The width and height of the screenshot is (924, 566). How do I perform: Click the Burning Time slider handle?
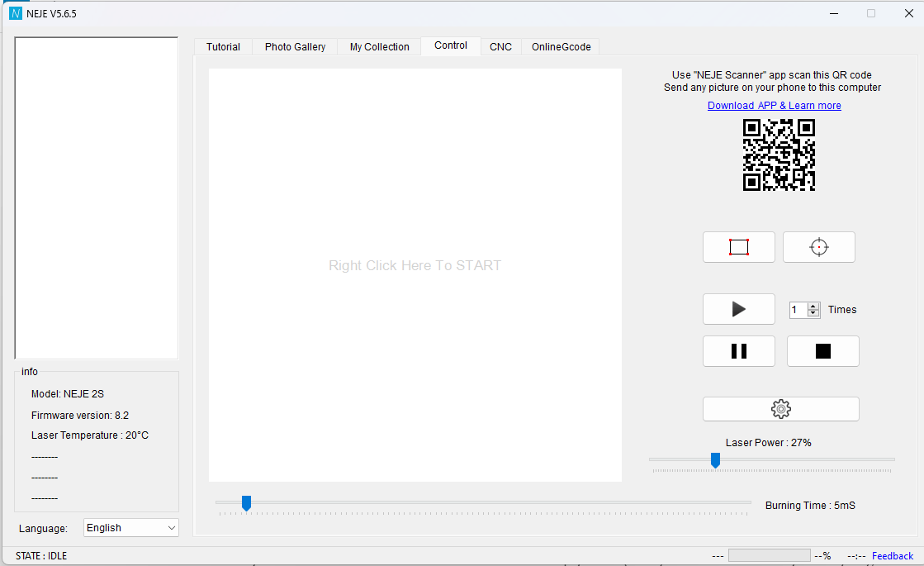246,502
